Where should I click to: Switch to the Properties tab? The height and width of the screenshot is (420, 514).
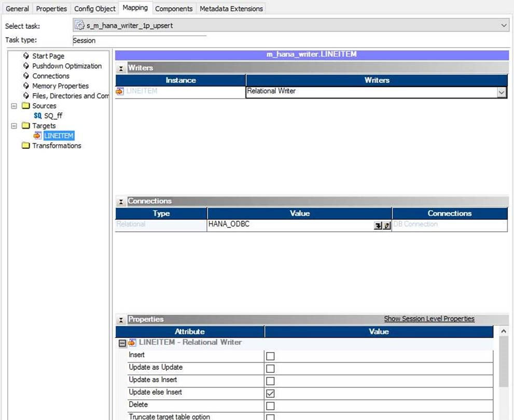(51, 8)
